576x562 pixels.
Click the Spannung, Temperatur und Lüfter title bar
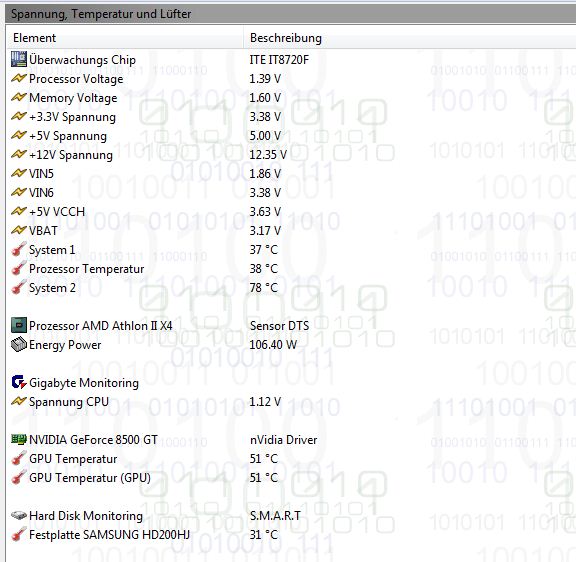tap(291, 14)
